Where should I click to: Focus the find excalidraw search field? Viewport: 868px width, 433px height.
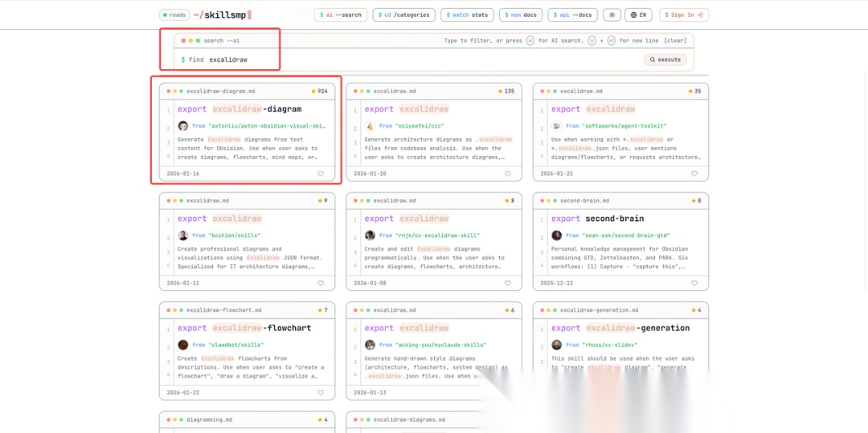click(410, 59)
